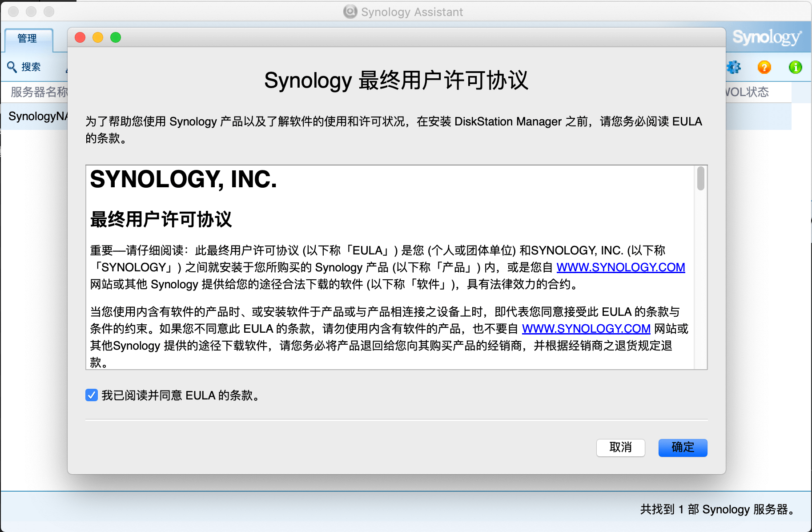Click the search magnifier icon in toolbar
The height and width of the screenshot is (532, 812).
coord(12,67)
